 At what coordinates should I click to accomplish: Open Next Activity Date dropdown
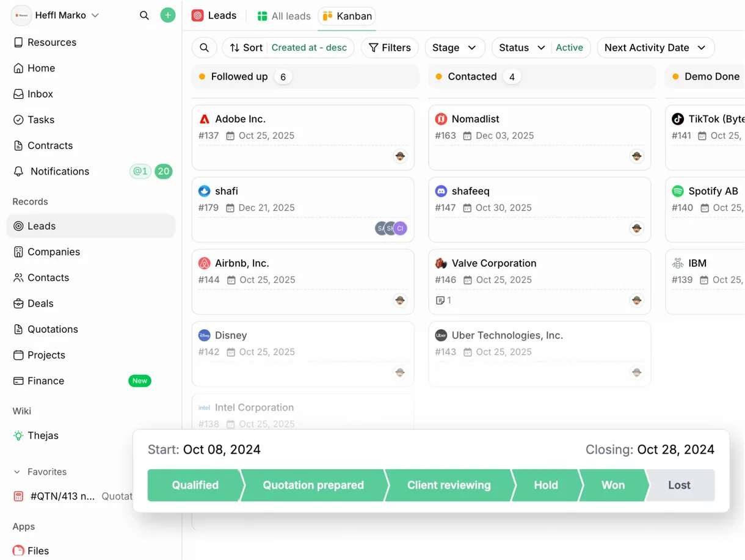(655, 48)
